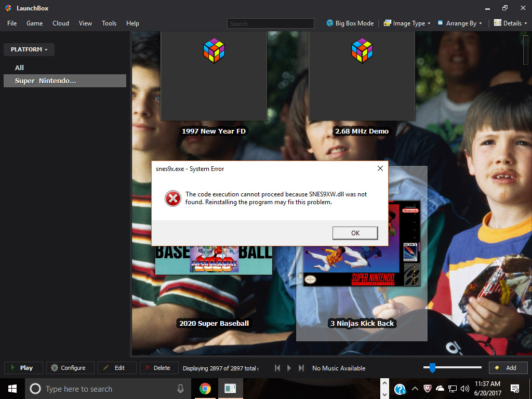The image size is (532, 399).
Task: Open the File menu
Action: (x=12, y=23)
